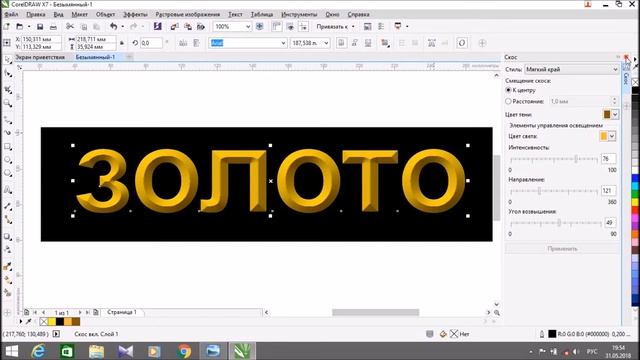Click the Publish to PDF icon
This screenshot has width=640, height=360.
[201, 27]
